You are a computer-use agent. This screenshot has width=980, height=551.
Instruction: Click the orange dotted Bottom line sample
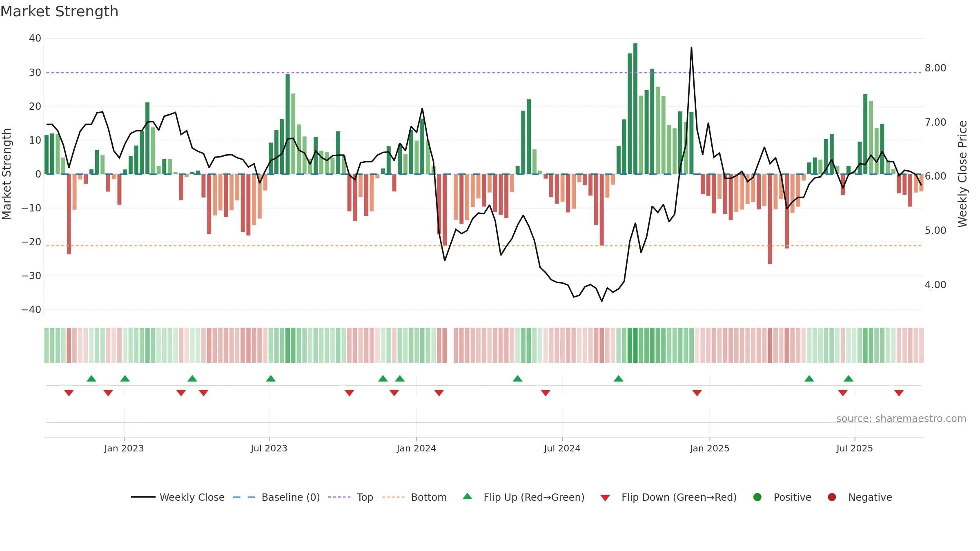point(394,497)
